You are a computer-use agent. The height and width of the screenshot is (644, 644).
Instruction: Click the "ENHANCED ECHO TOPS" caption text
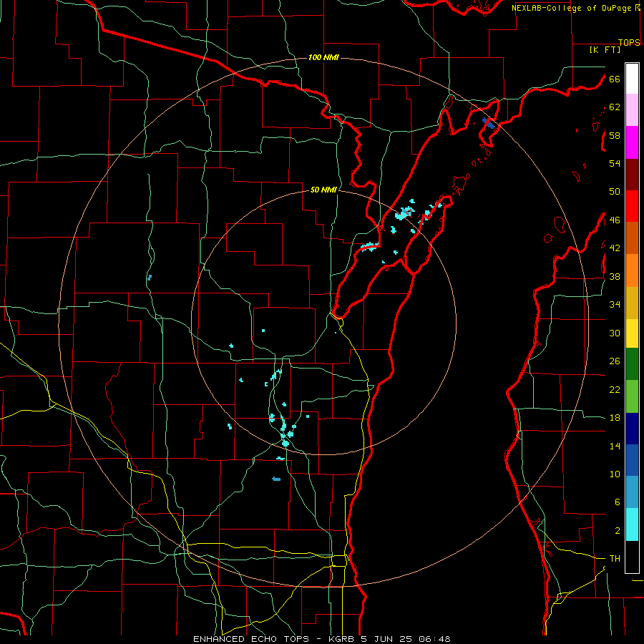pyautogui.click(x=253, y=639)
